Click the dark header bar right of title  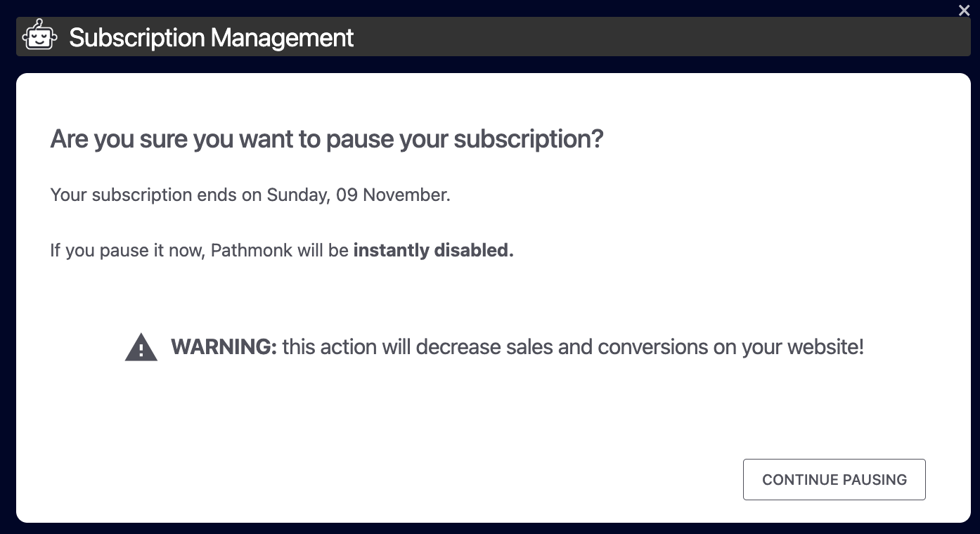coord(633,37)
